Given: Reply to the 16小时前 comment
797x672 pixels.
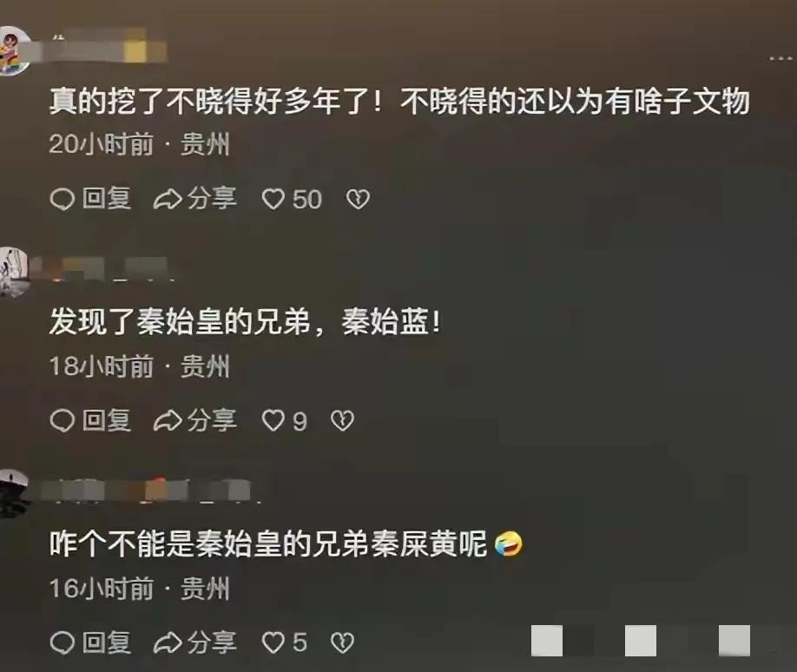Looking at the screenshot, I should (x=91, y=642).
